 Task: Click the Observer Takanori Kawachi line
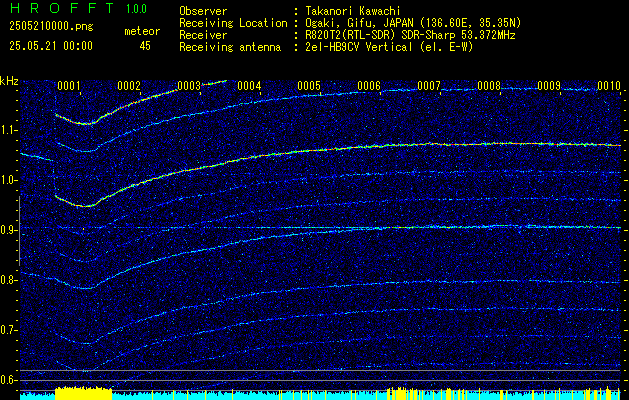click(x=290, y=11)
